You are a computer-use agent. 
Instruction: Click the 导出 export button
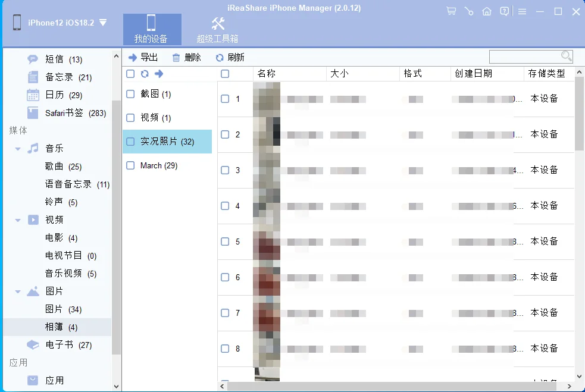(143, 57)
